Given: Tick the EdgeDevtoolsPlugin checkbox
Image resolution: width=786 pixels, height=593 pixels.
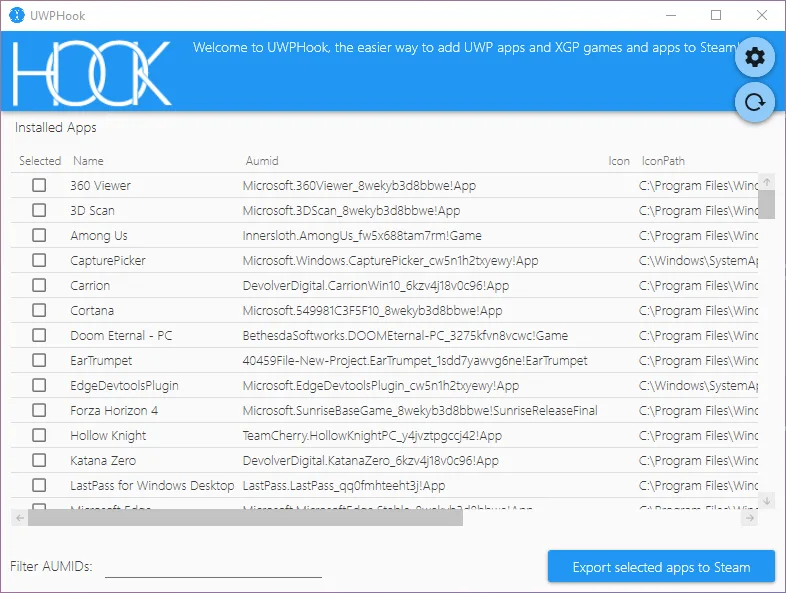Looking at the screenshot, I should pos(39,385).
